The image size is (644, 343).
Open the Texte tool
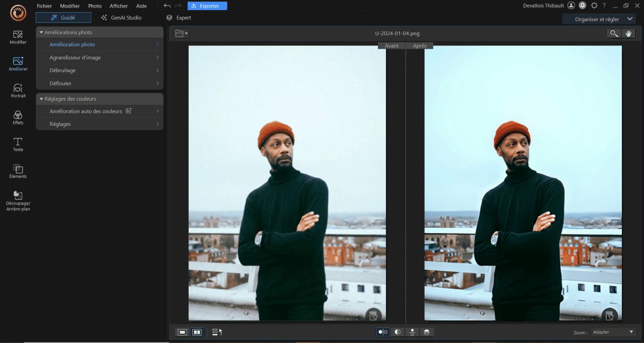click(18, 145)
